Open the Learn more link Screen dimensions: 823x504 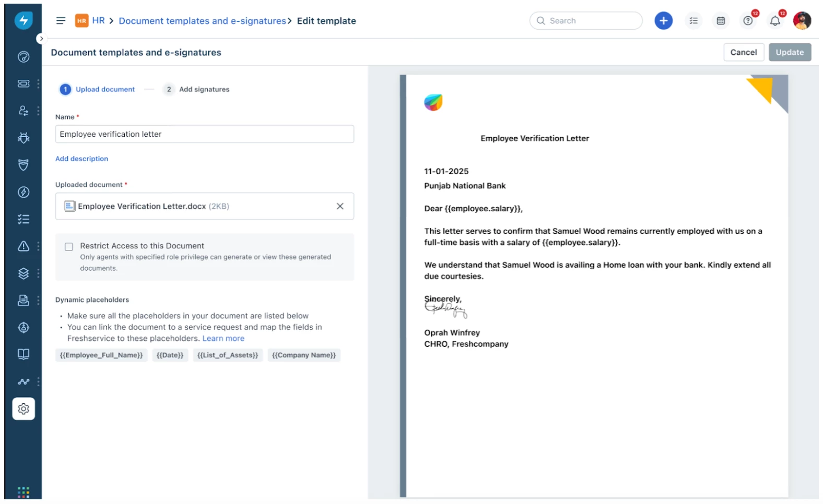point(224,339)
